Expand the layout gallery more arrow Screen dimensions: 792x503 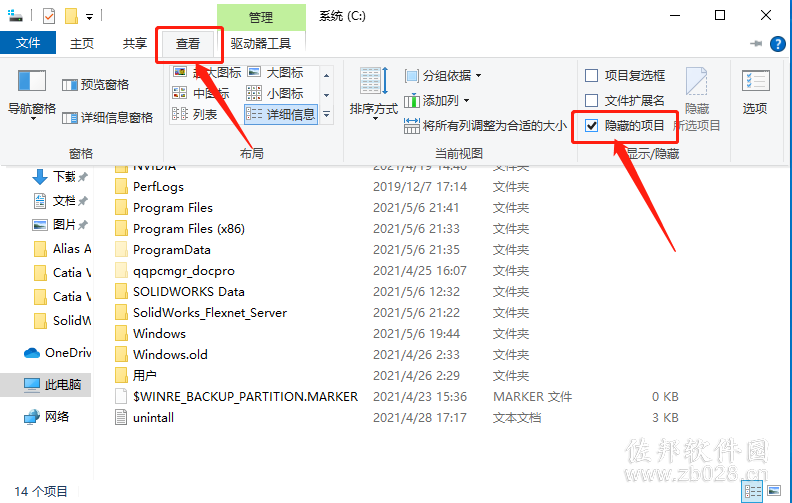pyautogui.click(x=326, y=115)
